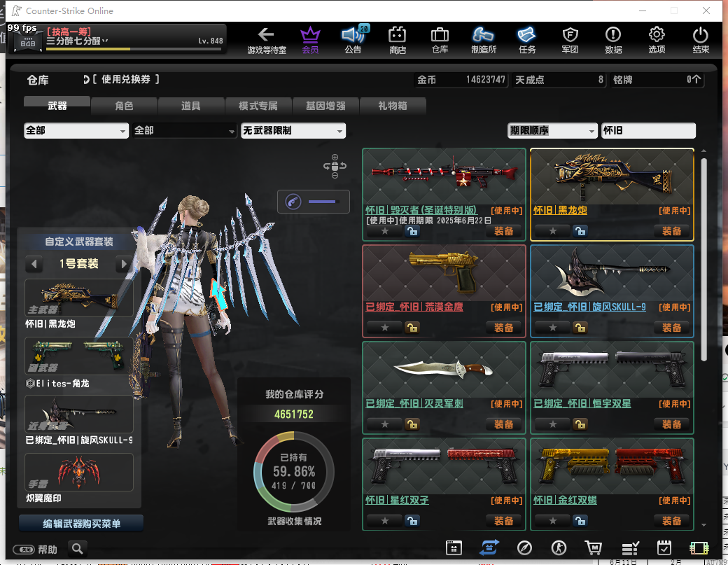This screenshot has width=728, height=565.
Task: Click the weapon collection progress ring
Action: tap(294, 472)
